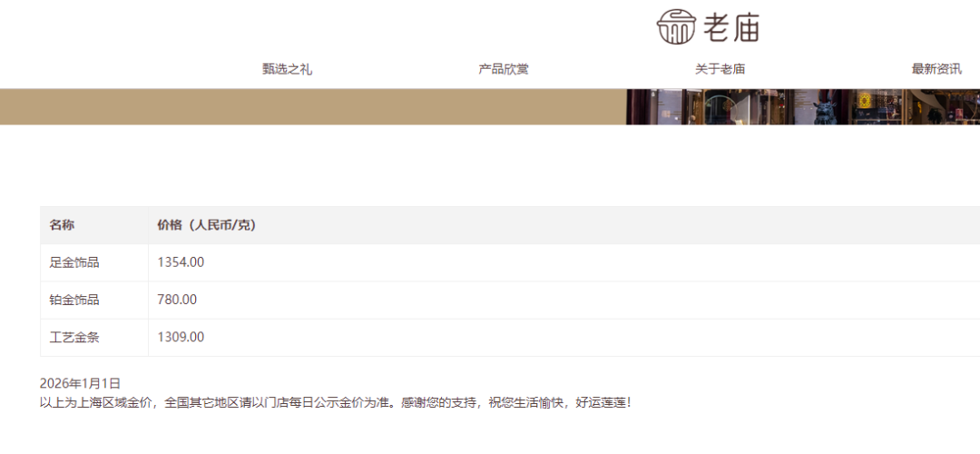Navigate to 最新资讯 section
The image size is (980, 454).
pos(936,69)
